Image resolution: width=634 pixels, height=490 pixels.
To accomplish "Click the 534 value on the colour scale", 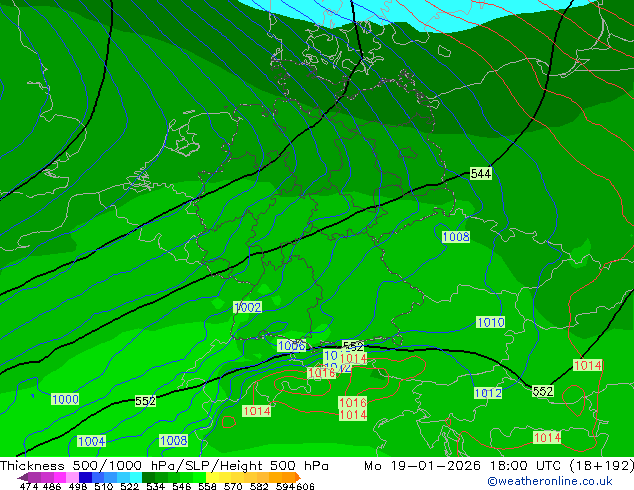I will click(155, 486).
